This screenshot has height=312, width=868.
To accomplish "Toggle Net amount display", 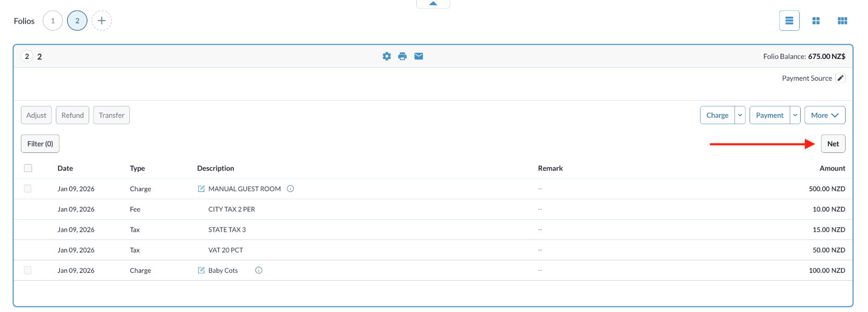I will (833, 144).
